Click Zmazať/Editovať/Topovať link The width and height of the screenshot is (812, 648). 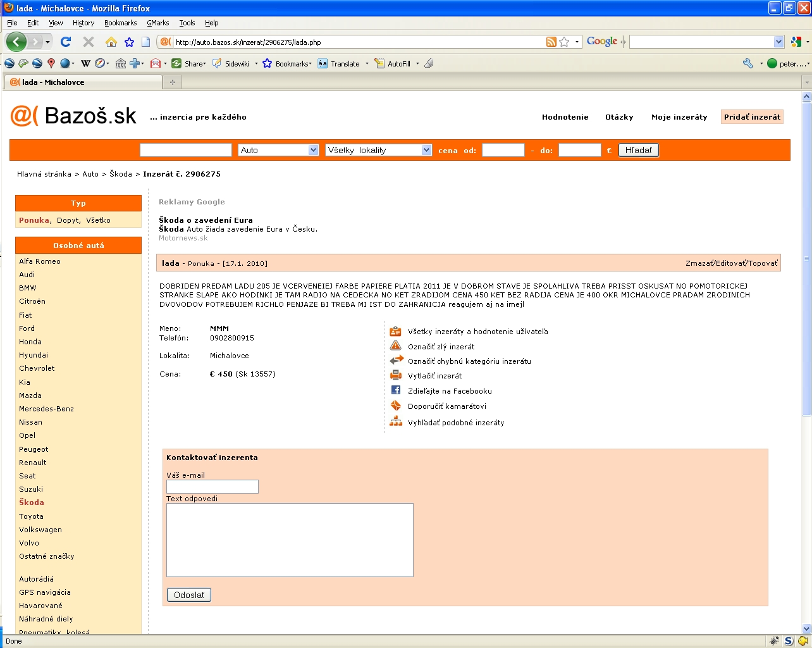coord(731,263)
